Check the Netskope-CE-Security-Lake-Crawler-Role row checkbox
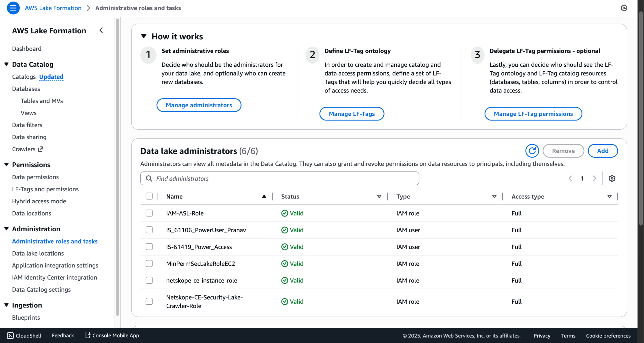Screen dimensions: 644x343 [x=149, y=301]
